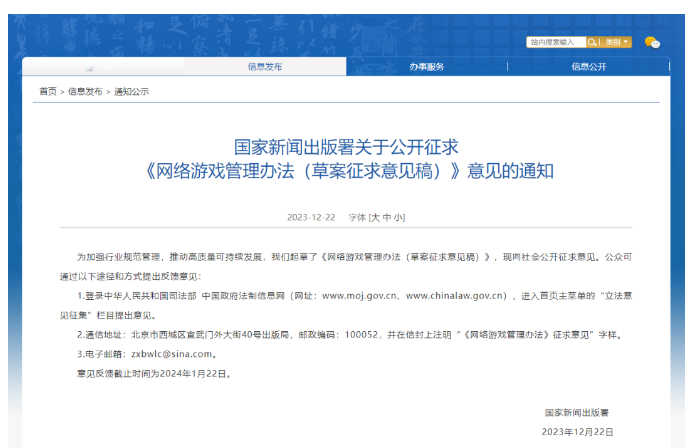Expand the 类别 category dropdown
Viewport: 692px width, 448px height.
(x=613, y=42)
